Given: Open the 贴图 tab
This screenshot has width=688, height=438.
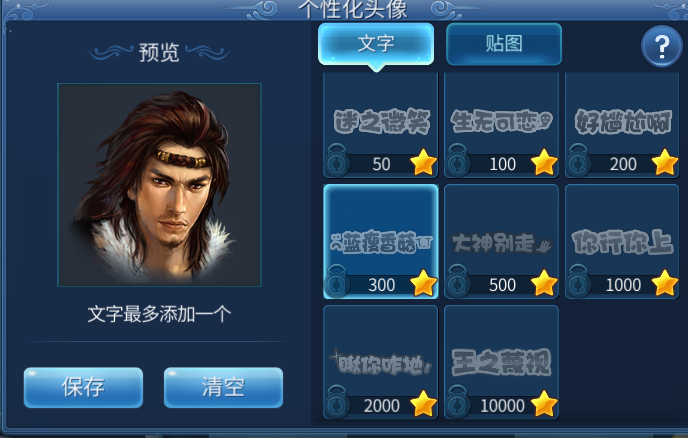Looking at the screenshot, I should (x=504, y=44).
